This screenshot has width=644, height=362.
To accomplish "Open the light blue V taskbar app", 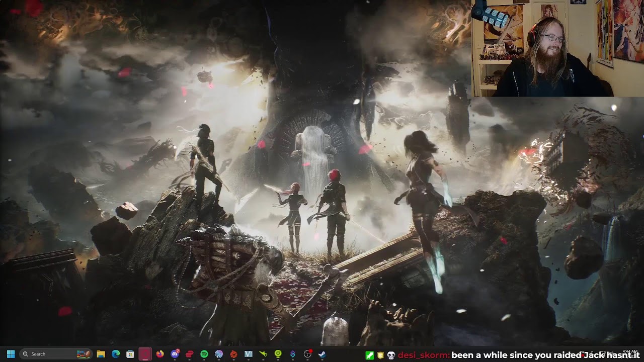I will (x=248, y=354).
